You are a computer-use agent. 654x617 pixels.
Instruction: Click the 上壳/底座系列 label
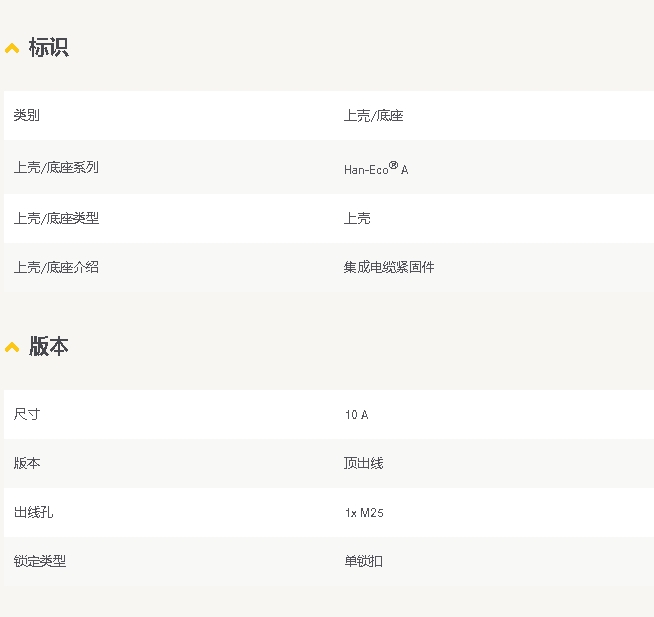click(56, 167)
